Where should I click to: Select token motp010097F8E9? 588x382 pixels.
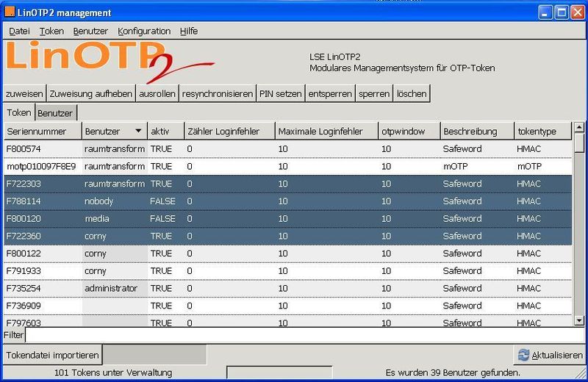pos(288,166)
